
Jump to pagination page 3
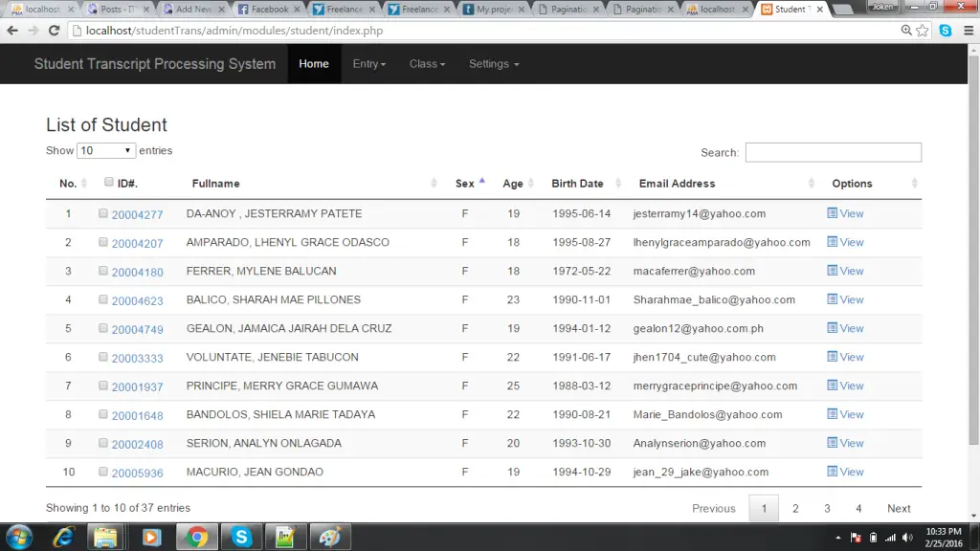coord(827,508)
